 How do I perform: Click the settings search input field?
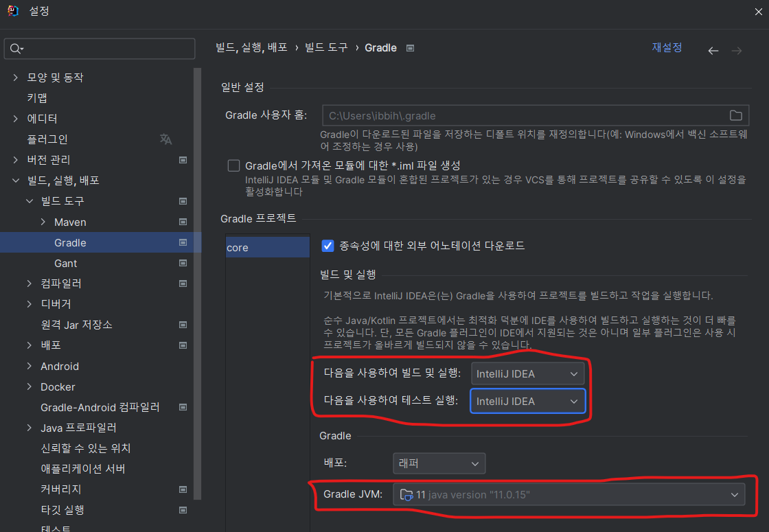click(x=100, y=49)
